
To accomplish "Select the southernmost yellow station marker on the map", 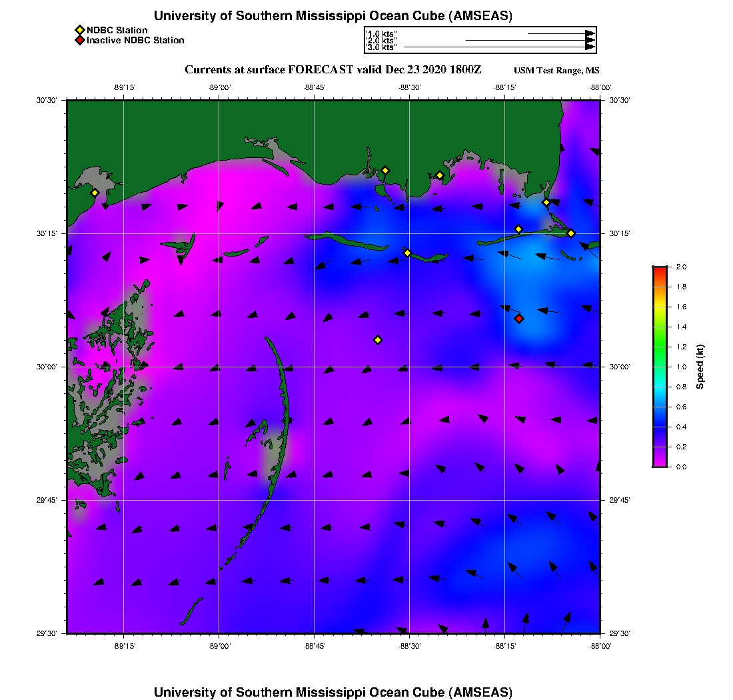I will pos(378,340).
